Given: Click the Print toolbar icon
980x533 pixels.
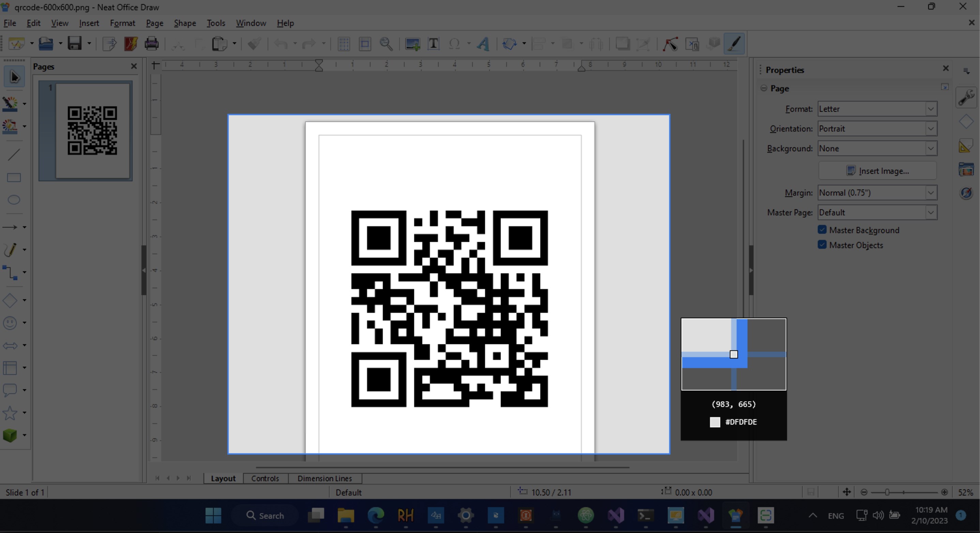Looking at the screenshot, I should tap(151, 44).
